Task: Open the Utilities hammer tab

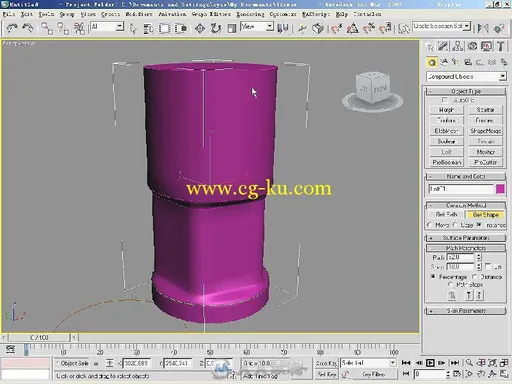Action: click(500, 47)
